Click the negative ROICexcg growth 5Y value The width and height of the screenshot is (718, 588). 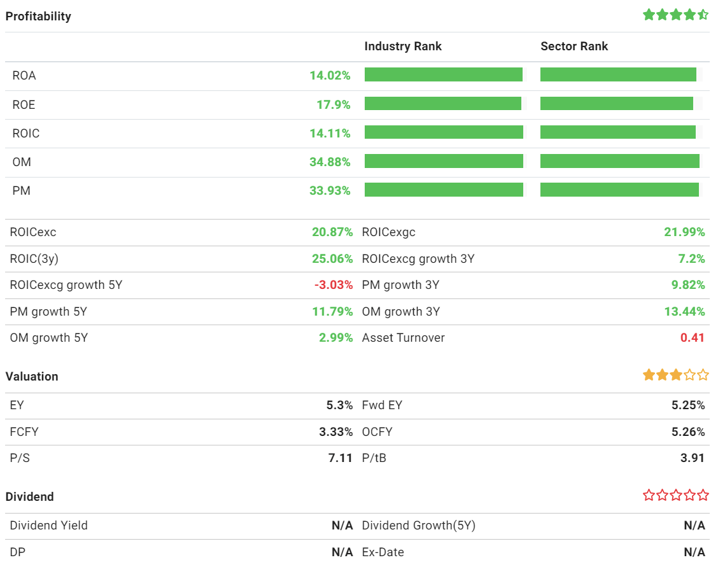[334, 285]
